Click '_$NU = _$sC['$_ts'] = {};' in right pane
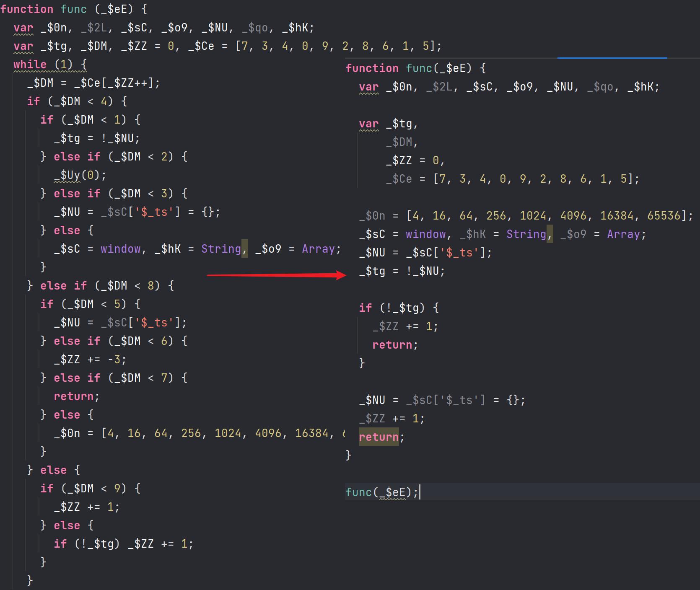This screenshot has height=590, width=700. click(x=442, y=400)
